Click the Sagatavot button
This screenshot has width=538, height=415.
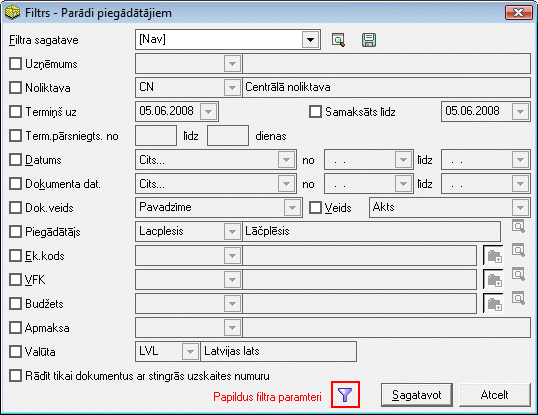417,395
